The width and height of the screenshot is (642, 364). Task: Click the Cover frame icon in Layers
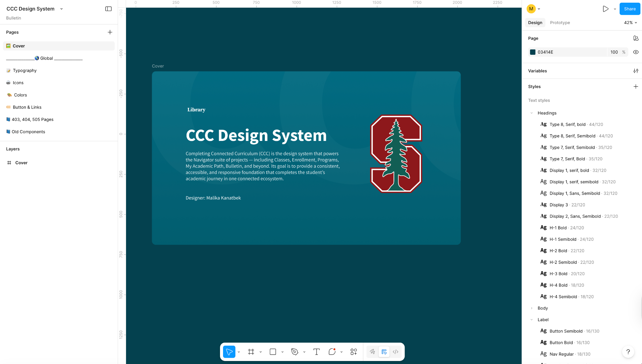coord(9,163)
